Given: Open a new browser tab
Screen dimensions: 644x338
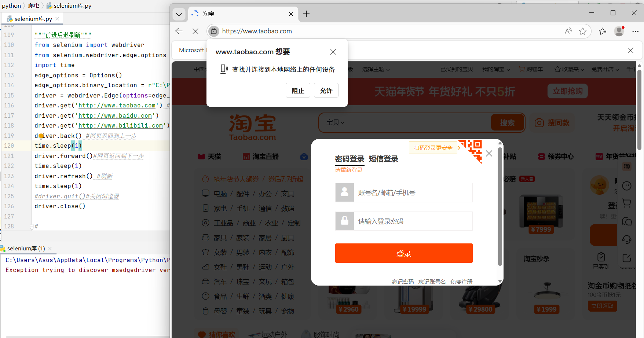Looking at the screenshot, I should click(307, 14).
